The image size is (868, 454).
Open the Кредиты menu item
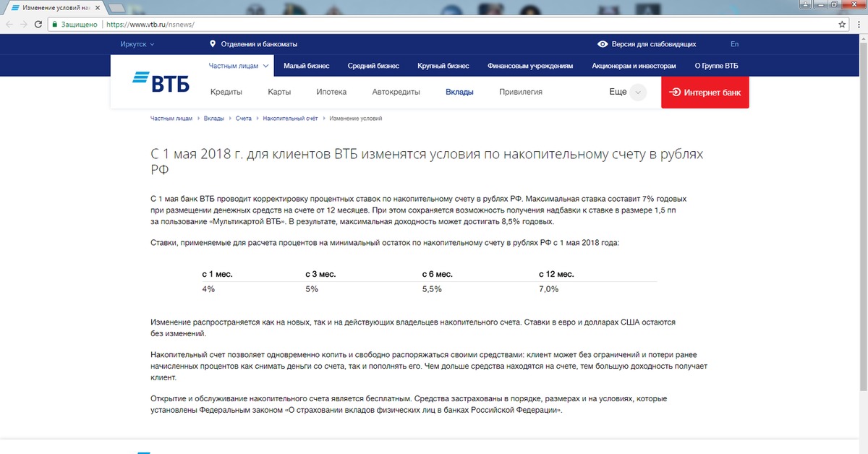(226, 93)
